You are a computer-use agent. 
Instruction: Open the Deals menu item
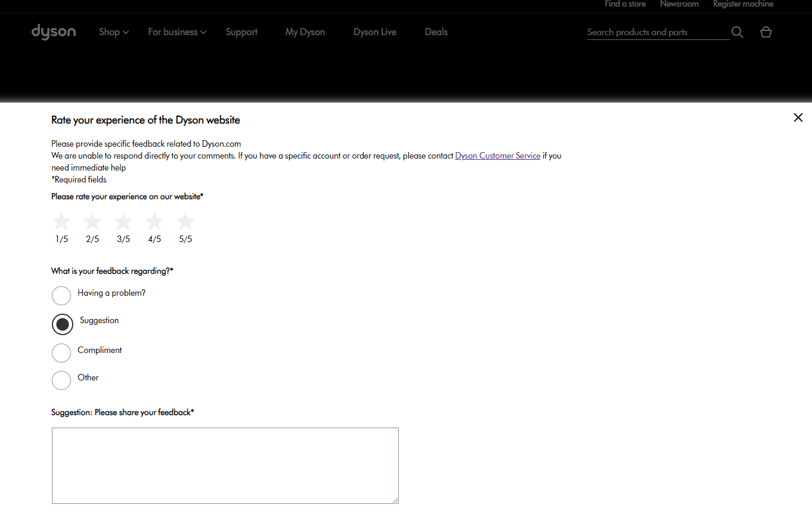click(436, 32)
